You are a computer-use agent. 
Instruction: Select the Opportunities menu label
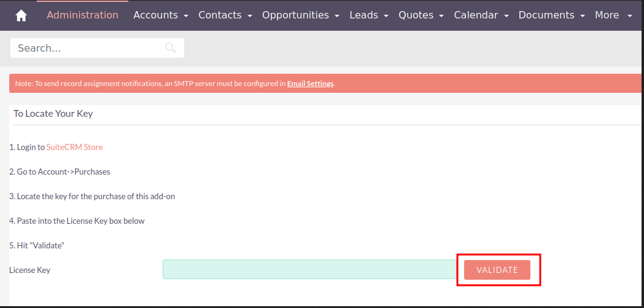pos(295,15)
